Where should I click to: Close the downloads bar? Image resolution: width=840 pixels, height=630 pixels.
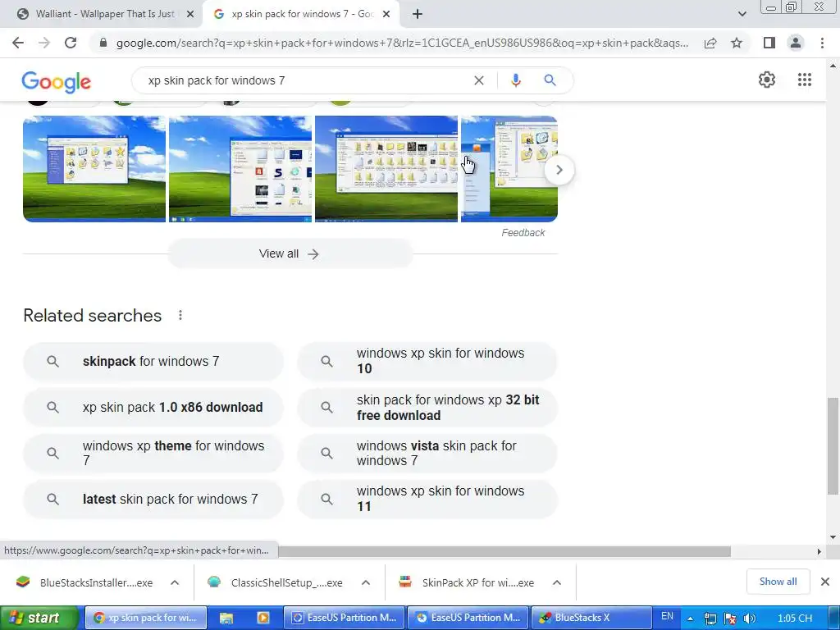point(825,582)
